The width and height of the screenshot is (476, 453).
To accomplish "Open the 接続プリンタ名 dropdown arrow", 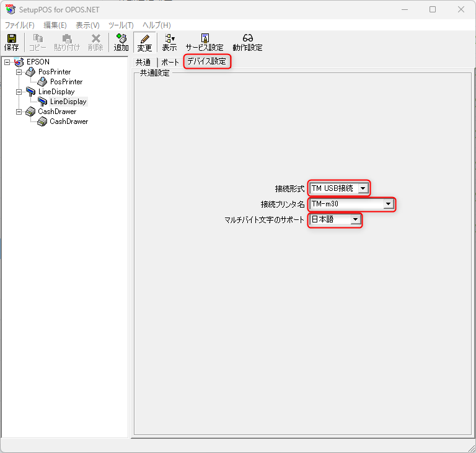I will coord(389,204).
